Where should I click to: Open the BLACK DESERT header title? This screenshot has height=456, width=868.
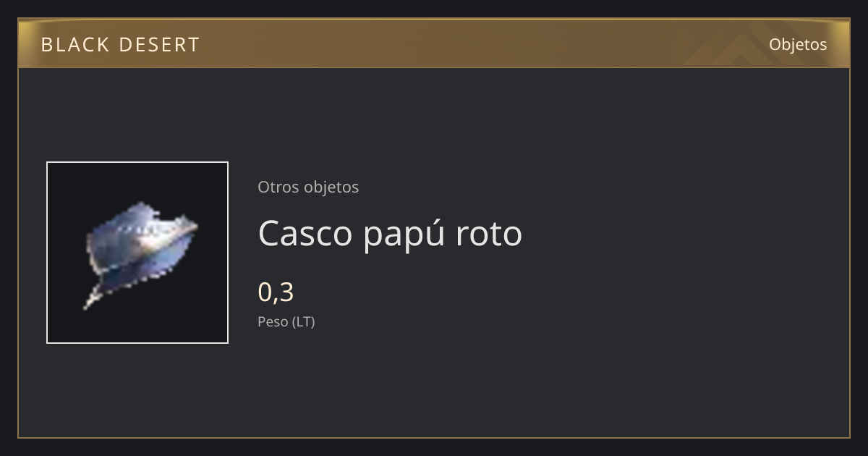[x=120, y=45]
